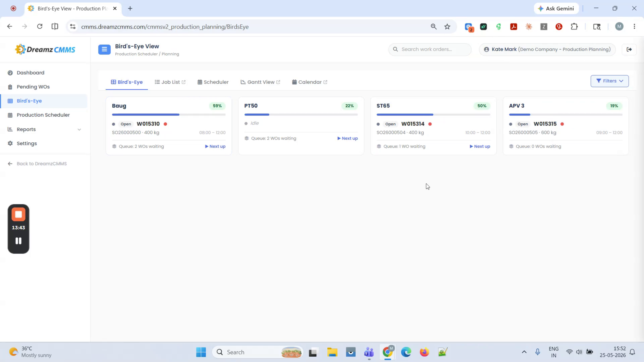644x362 pixels.
Task: Open the Calendar tab
Action: 310,82
